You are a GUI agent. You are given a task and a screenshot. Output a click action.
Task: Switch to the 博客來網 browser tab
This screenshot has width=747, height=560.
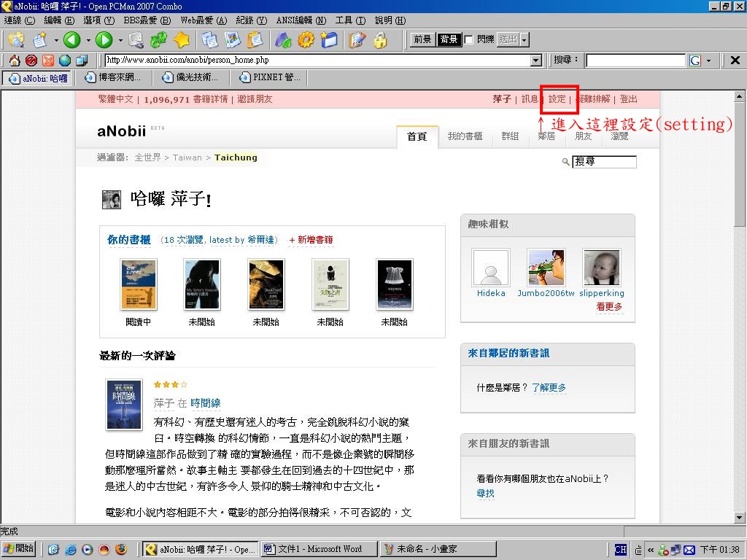point(113,77)
